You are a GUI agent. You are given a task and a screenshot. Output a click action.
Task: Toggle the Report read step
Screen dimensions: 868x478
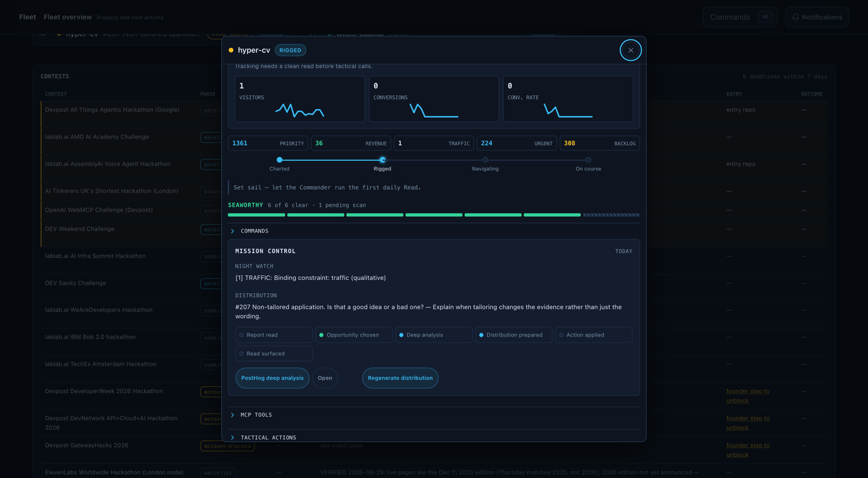click(x=274, y=335)
